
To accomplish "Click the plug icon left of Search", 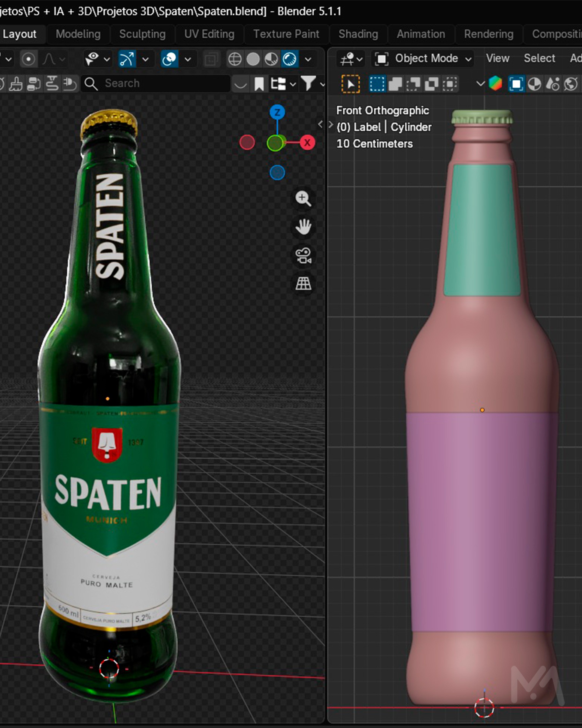I will tap(70, 84).
